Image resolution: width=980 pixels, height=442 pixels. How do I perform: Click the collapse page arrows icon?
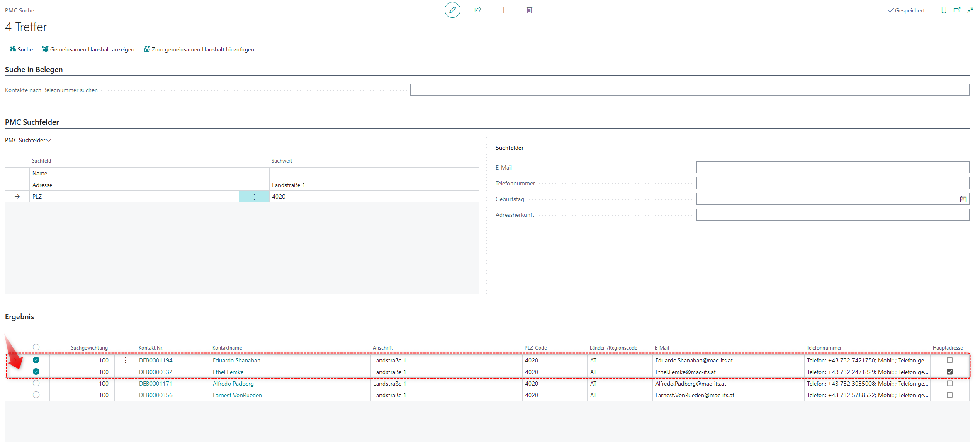pos(970,10)
